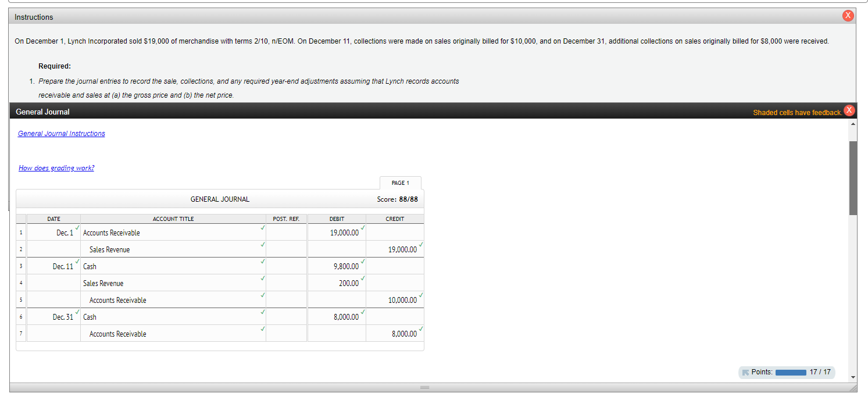Close the Instructions panel
Screen dimensions: 868x411
point(848,15)
